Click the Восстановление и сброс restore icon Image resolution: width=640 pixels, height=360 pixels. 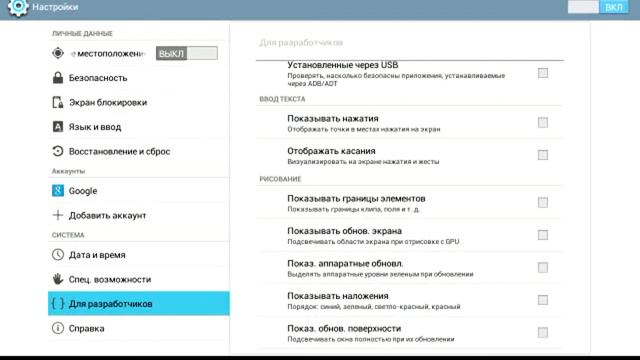click(x=58, y=151)
